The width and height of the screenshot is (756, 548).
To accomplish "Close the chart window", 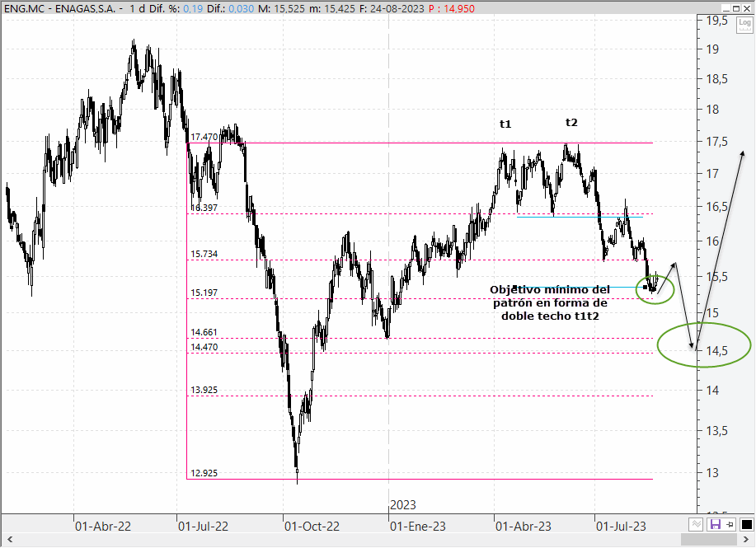I will [x=745, y=8].
